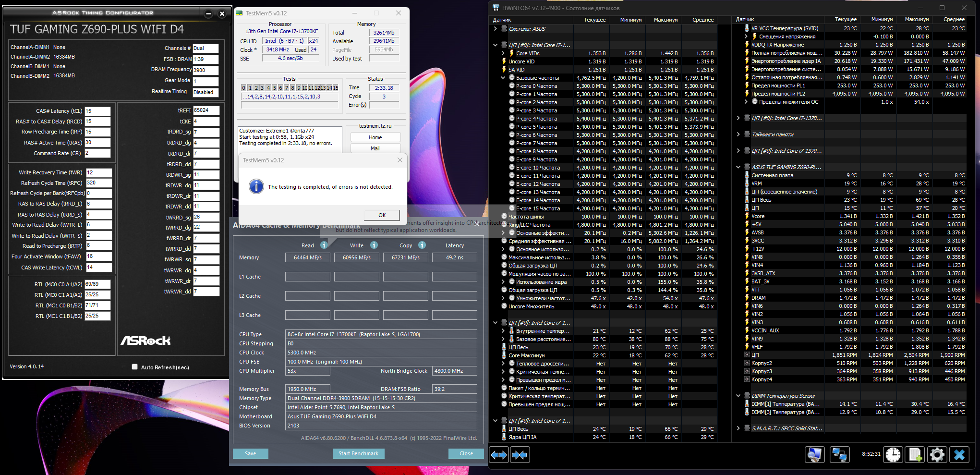Click the info icon next to Write in AIDA64
The height and width of the screenshot is (475, 980).
coord(374,245)
